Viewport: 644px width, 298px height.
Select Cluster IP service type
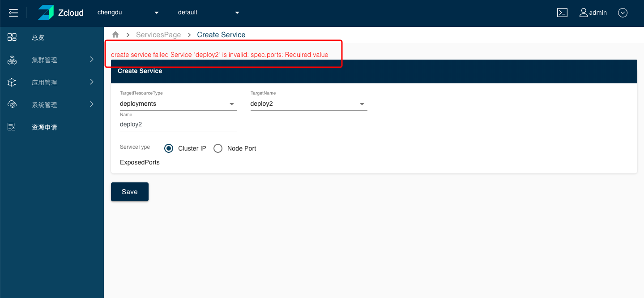point(169,148)
